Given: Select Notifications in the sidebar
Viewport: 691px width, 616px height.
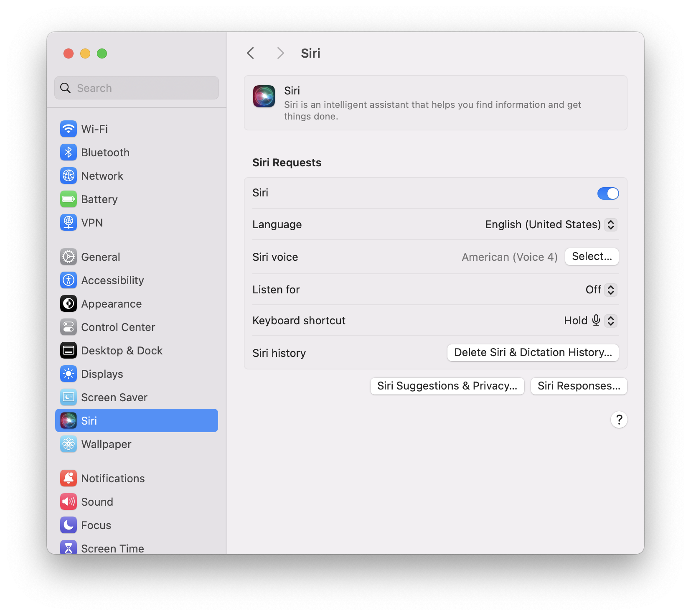Looking at the screenshot, I should point(137,478).
